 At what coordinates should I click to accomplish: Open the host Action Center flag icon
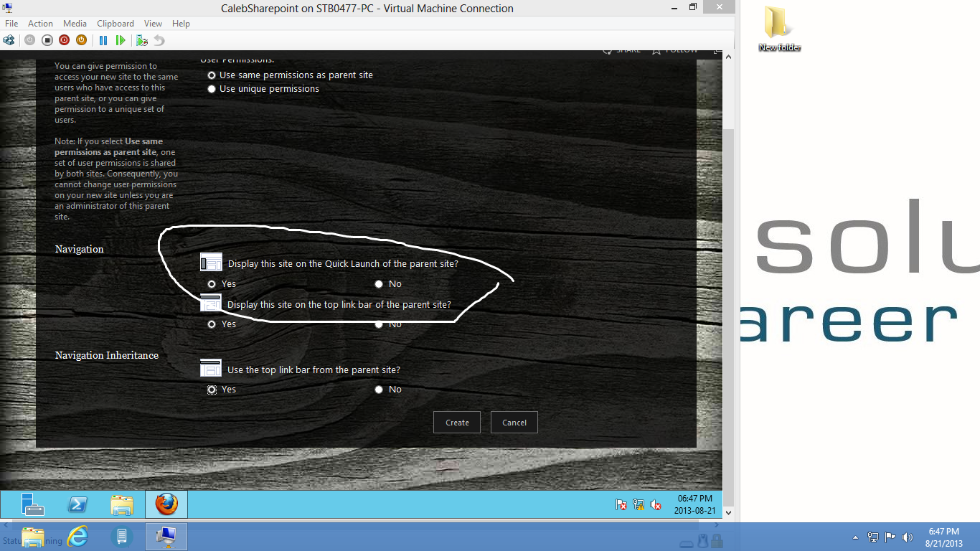coord(890,537)
